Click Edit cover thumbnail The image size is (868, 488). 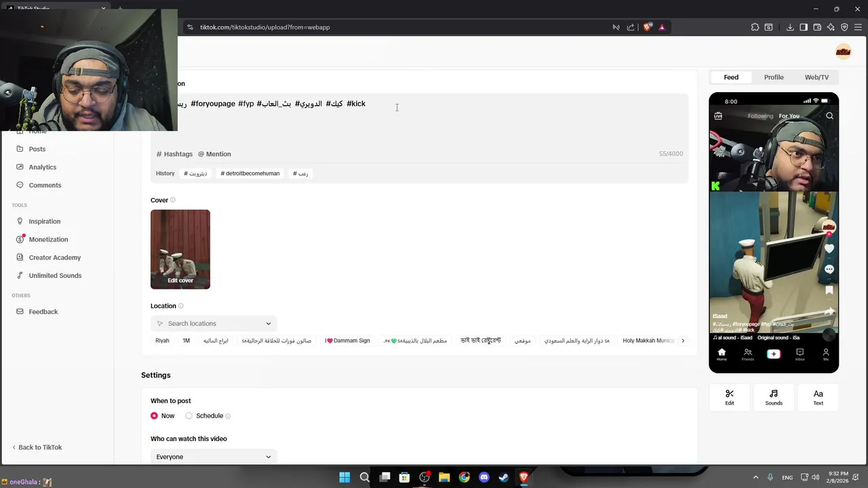[180, 249]
